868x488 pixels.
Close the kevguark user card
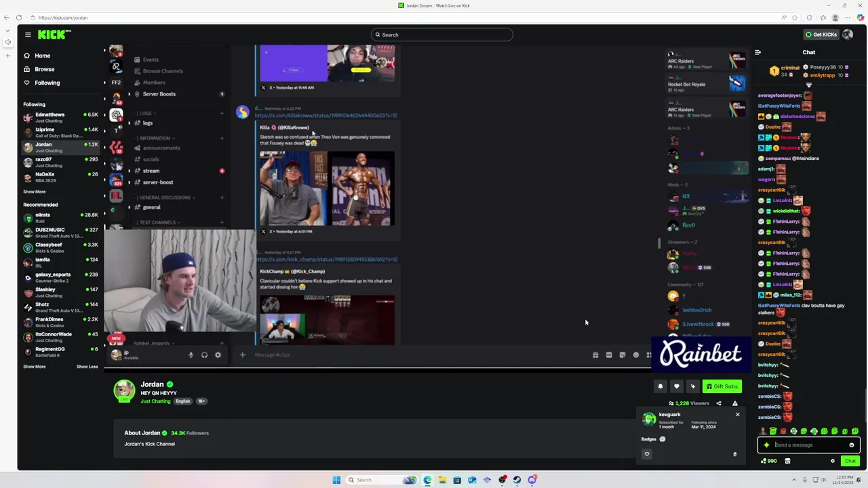tap(738, 414)
